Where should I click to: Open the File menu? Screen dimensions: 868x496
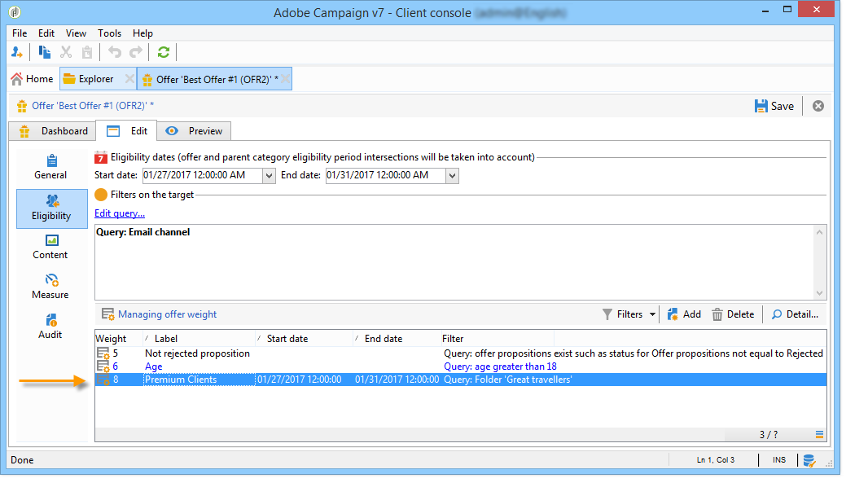coord(20,33)
